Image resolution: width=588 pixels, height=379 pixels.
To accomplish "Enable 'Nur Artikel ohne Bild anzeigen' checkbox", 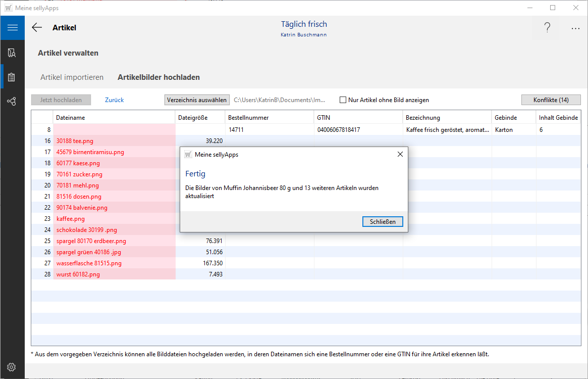I will [x=343, y=100].
